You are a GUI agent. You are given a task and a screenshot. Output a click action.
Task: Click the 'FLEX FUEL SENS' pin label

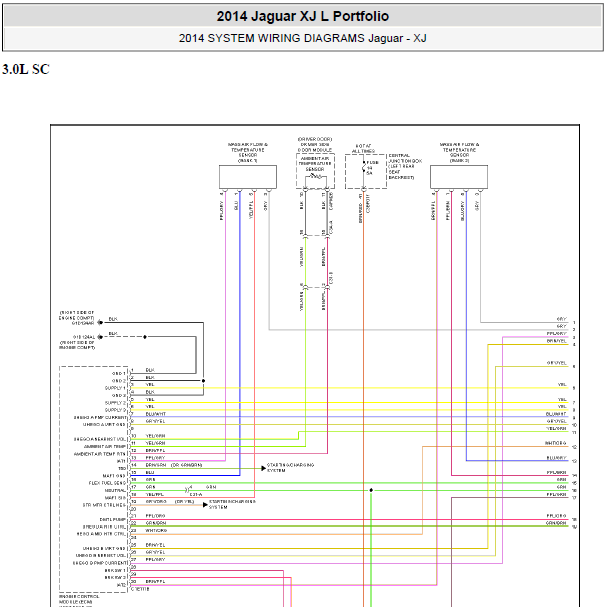[x=108, y=483]
